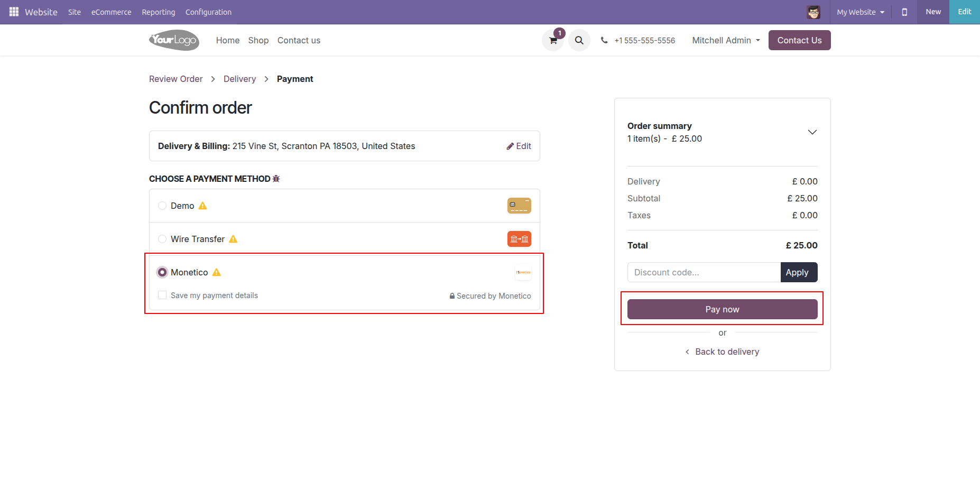Viewport: 980px width, 490px height.
Task: Check Save my payment details
Action: [162, 295]
